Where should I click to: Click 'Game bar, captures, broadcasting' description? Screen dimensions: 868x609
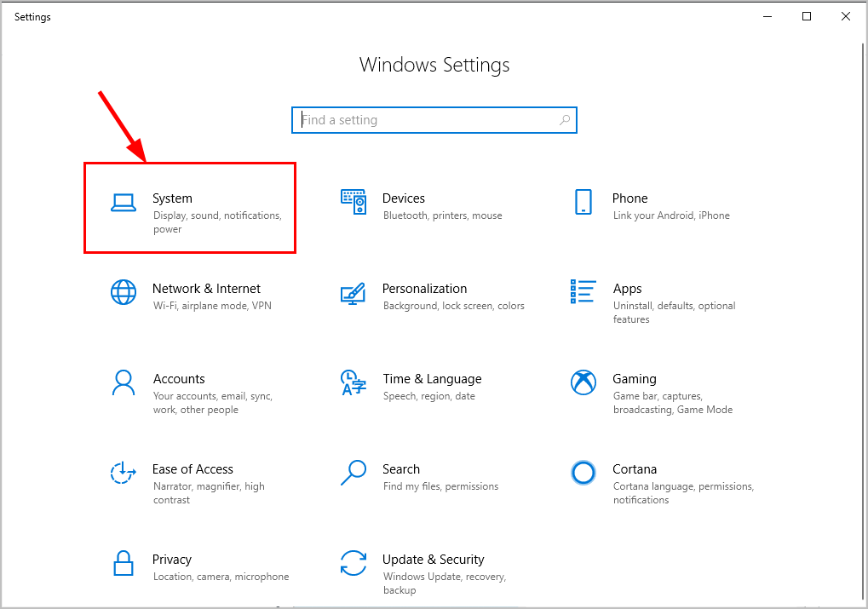click(x=673, y=403)
